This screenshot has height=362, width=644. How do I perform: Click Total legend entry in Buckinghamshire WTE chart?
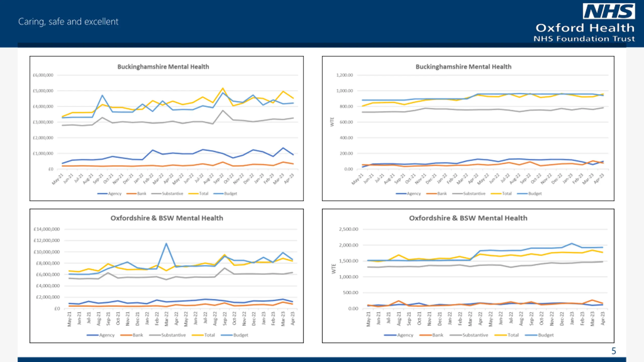(x=501, y=193)
